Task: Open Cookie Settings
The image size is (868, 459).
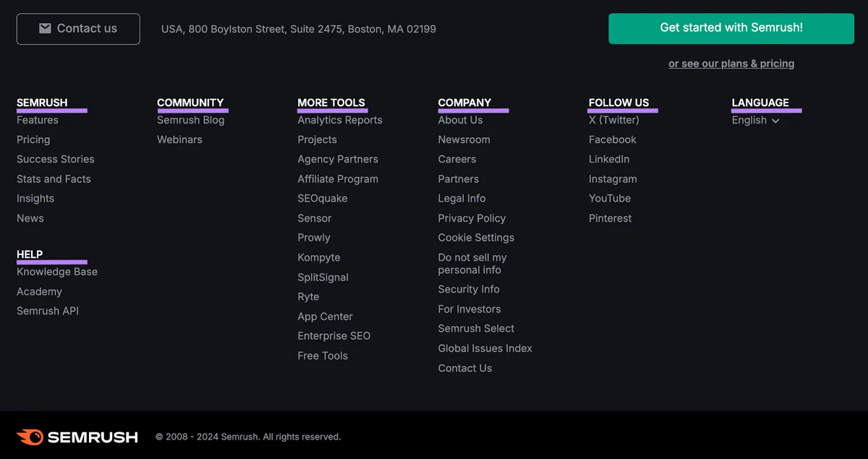Action: 476,237
